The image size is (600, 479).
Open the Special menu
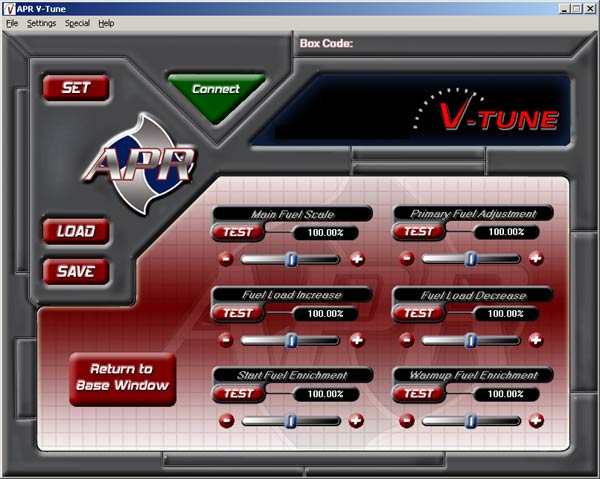[77, 23]
